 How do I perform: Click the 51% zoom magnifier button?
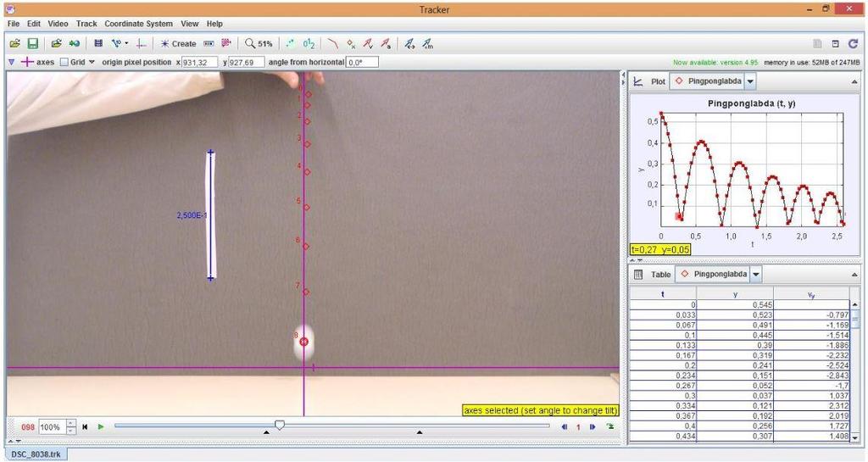coord(259,44)
